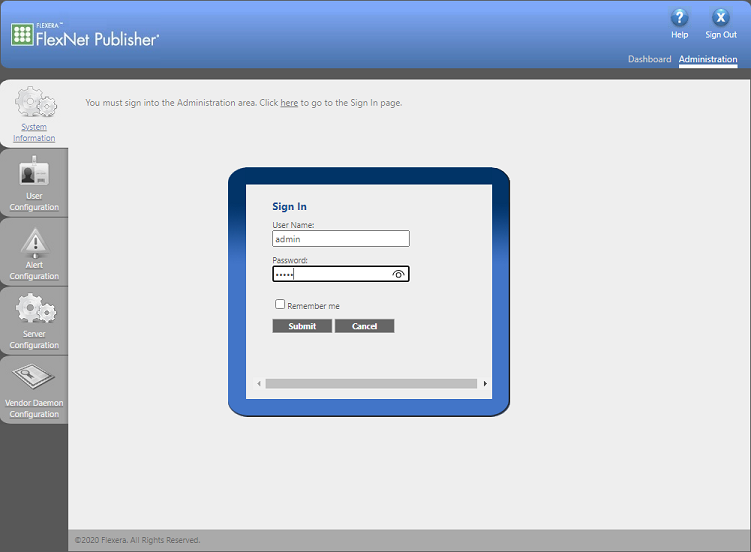Focus the User Name field
Image resolution: width=751 pixels, height=552 pixels.
(x=341, y=238)
